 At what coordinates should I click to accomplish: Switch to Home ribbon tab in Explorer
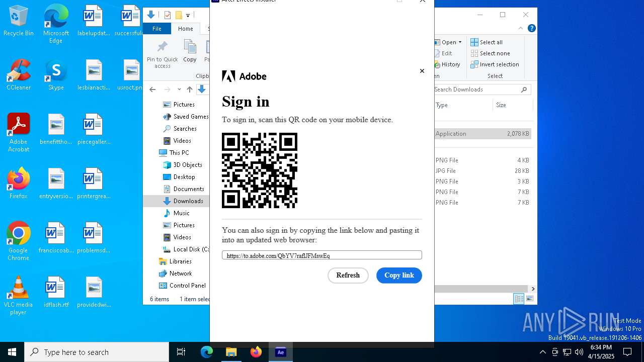[x=185, y=29]
